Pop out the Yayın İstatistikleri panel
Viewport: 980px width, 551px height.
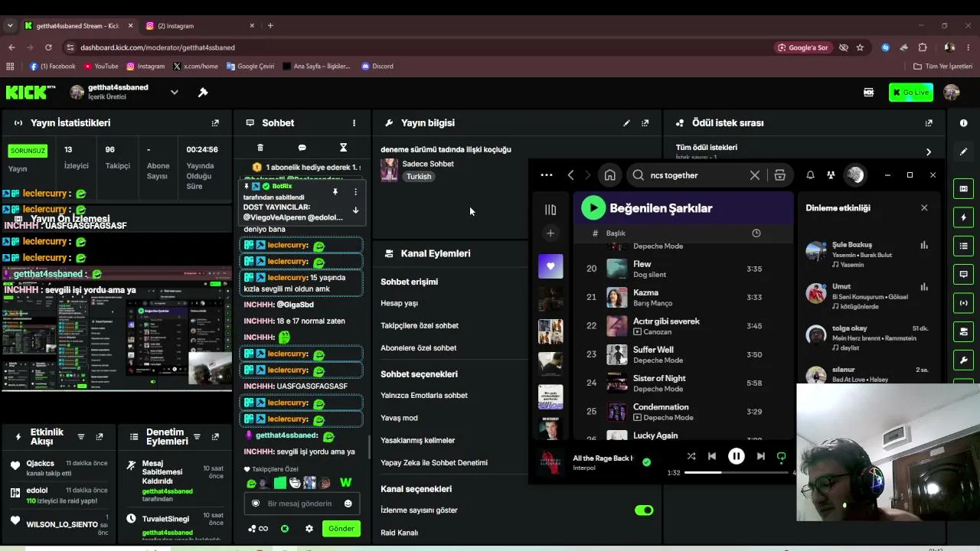pos(215,122)
